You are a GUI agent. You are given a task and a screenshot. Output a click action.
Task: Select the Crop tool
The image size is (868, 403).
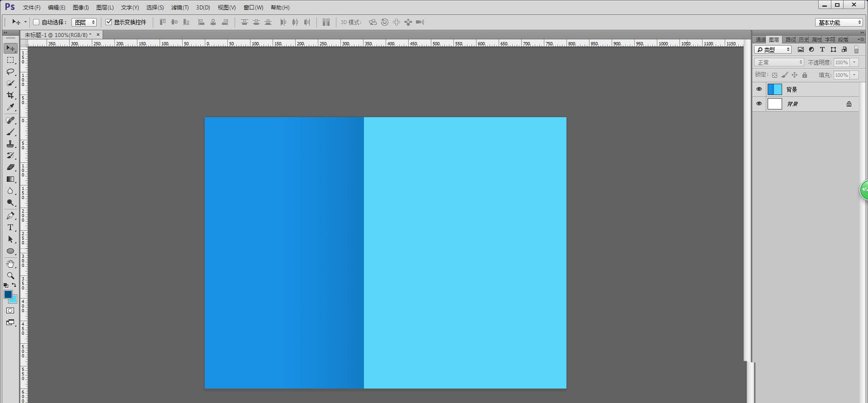[x=10, y=95]
